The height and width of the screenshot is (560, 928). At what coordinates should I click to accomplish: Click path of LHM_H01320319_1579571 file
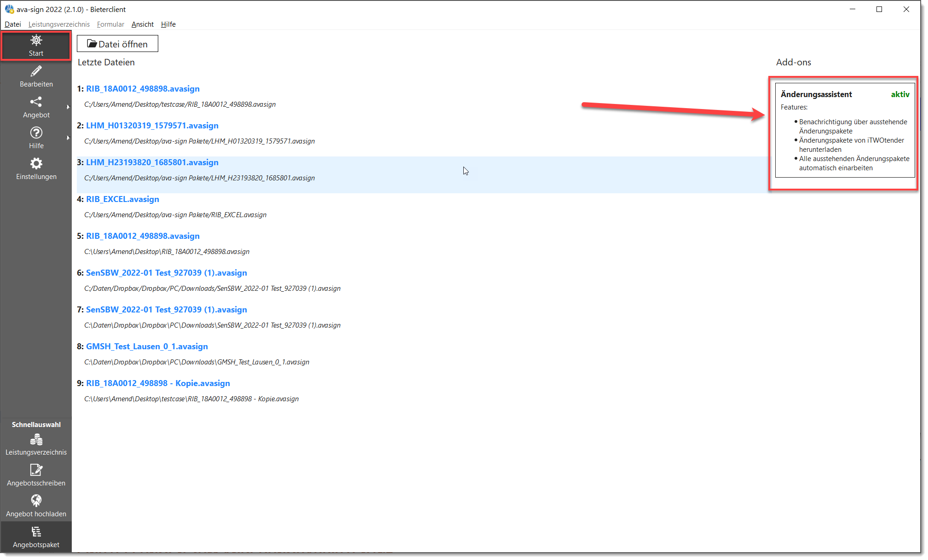199,141
